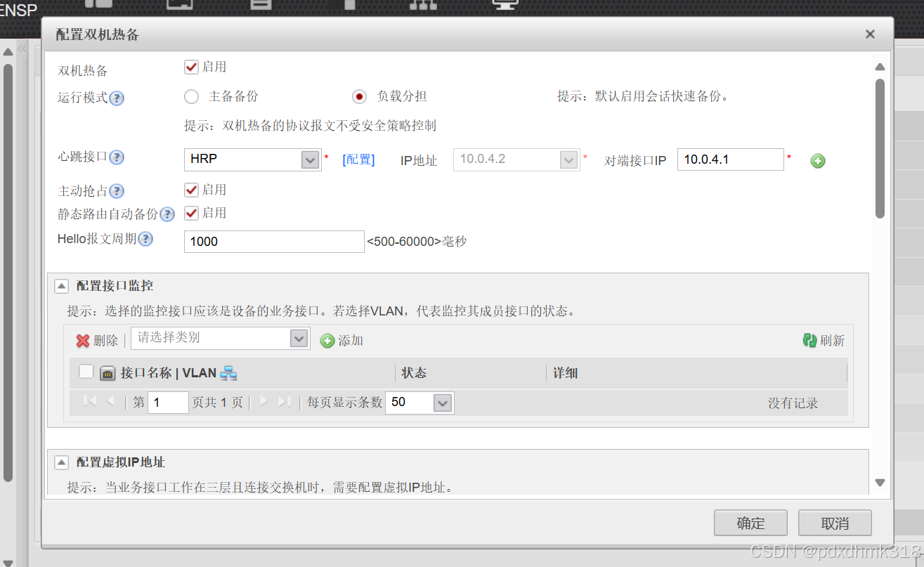
Task: Click the page number input field
Action: (168, 403)
